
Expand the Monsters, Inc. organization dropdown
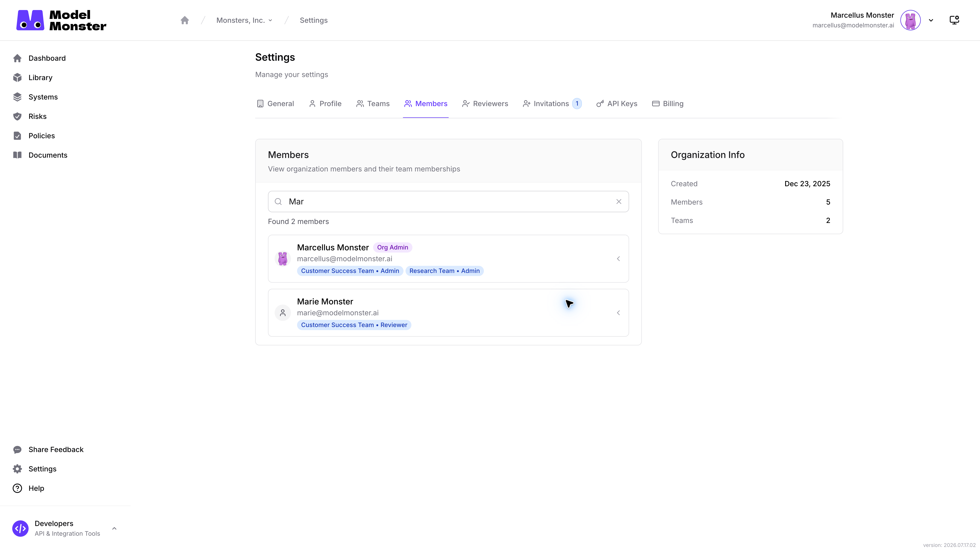click(244, 20)
